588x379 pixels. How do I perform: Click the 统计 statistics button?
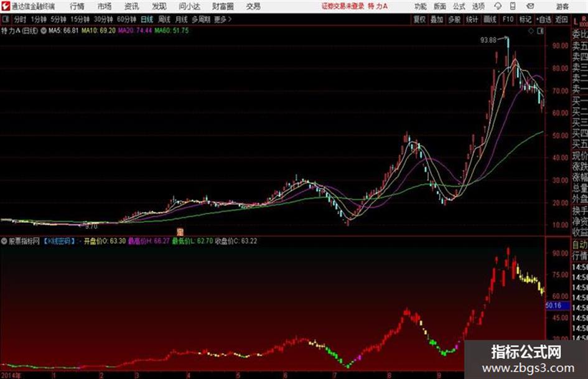pyautogui.click(x=472, y=19)
